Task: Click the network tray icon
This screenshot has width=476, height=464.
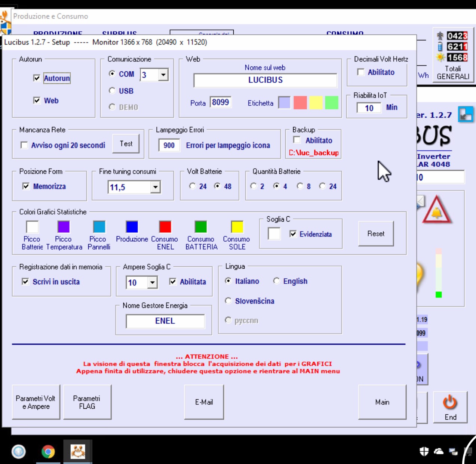Action: click(x=453, y=452)
